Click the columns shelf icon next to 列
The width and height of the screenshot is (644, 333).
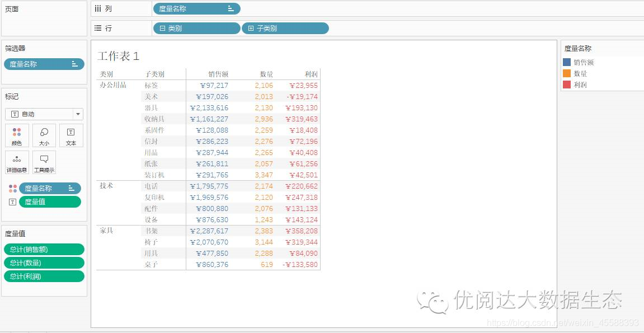pos(98,8)
